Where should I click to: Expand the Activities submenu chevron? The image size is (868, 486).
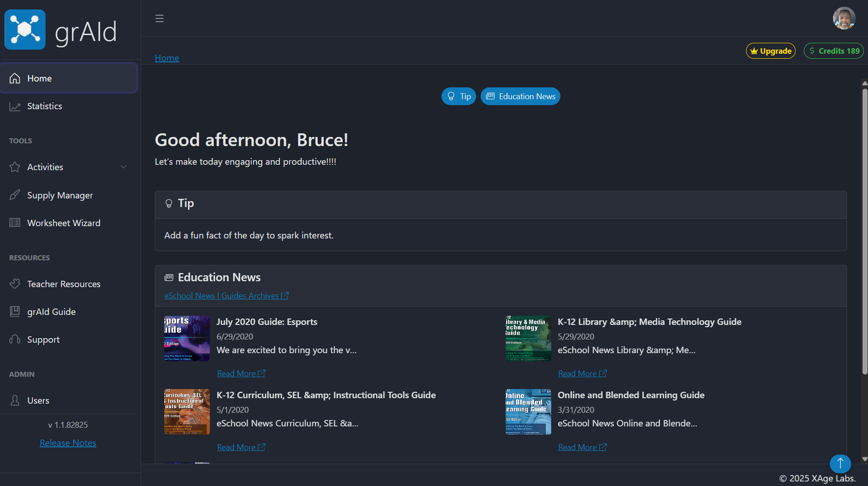tap(123, 167)
